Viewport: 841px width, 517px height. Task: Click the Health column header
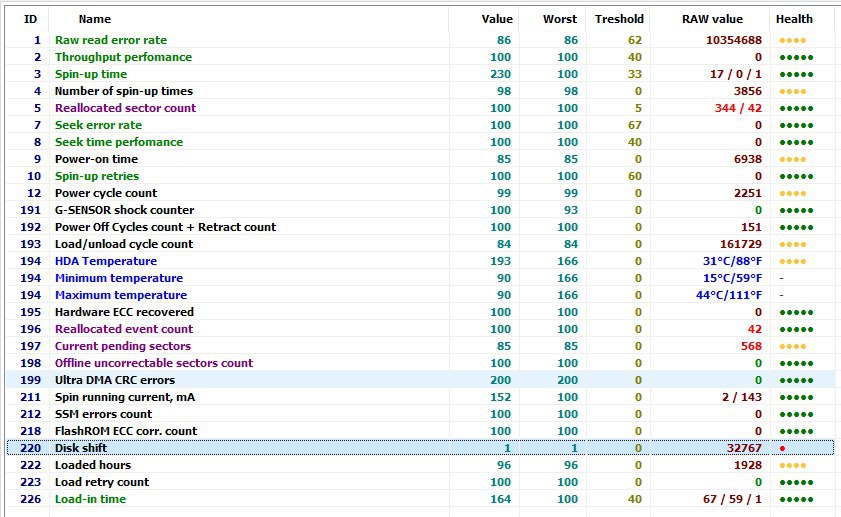794,19
